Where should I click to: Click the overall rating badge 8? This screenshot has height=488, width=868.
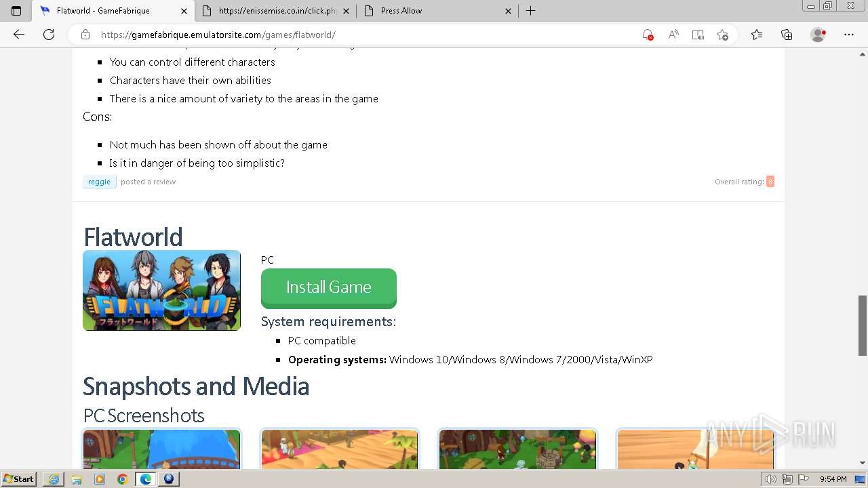tap(770, 182)
